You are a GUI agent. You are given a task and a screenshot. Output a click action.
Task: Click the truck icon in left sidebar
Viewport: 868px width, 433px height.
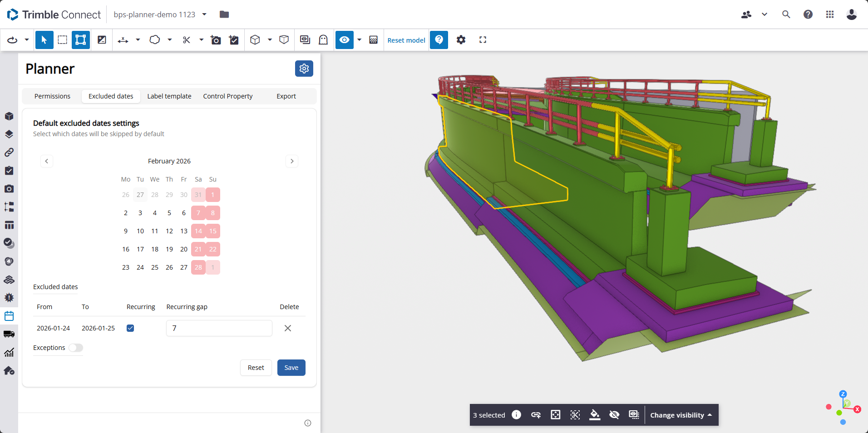pos(9,334)
